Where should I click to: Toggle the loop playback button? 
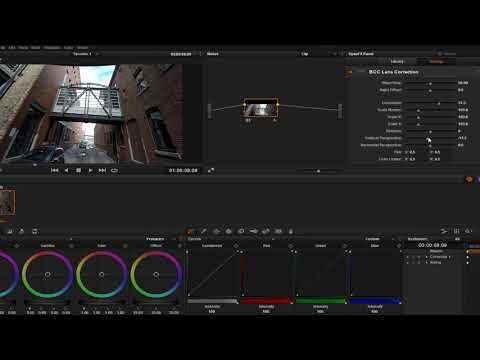pos(114,170)
